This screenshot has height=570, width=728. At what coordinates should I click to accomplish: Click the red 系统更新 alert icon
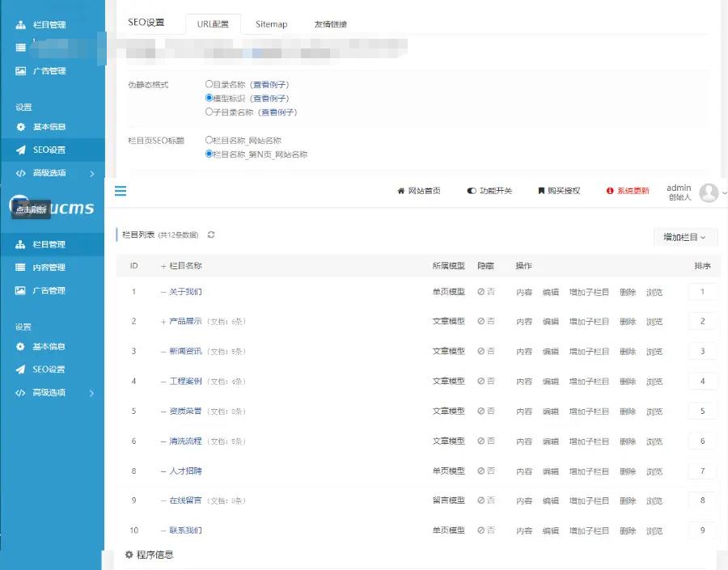(x=609, y=191)
